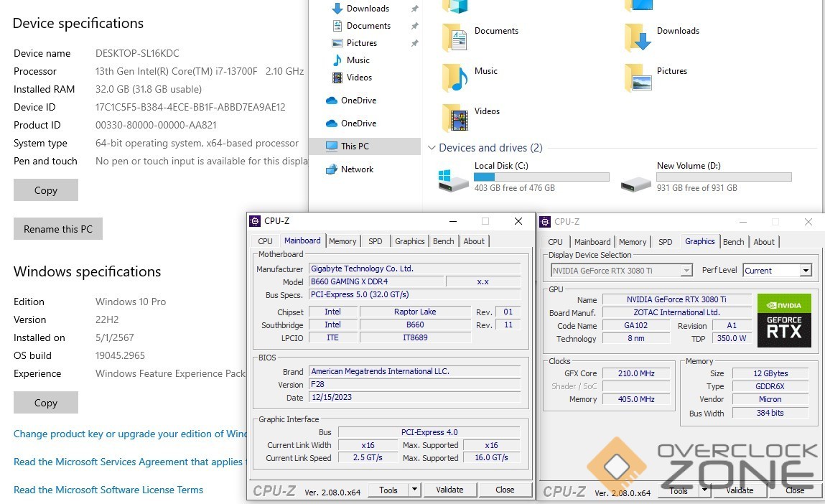Select Network in the navigation sidebar
The image size is (825, 504).
click(357, 169)
